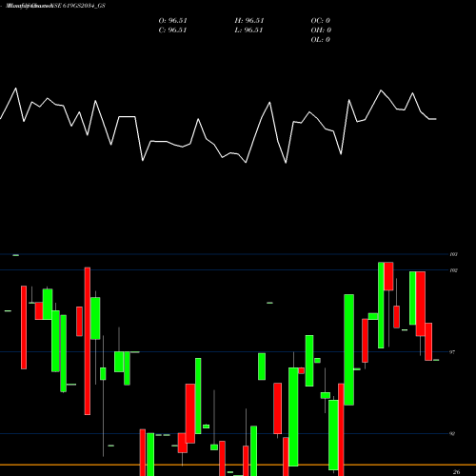Select the OL: 0 readout
Screen dimensions: 476x476
(x=321, y=40)
